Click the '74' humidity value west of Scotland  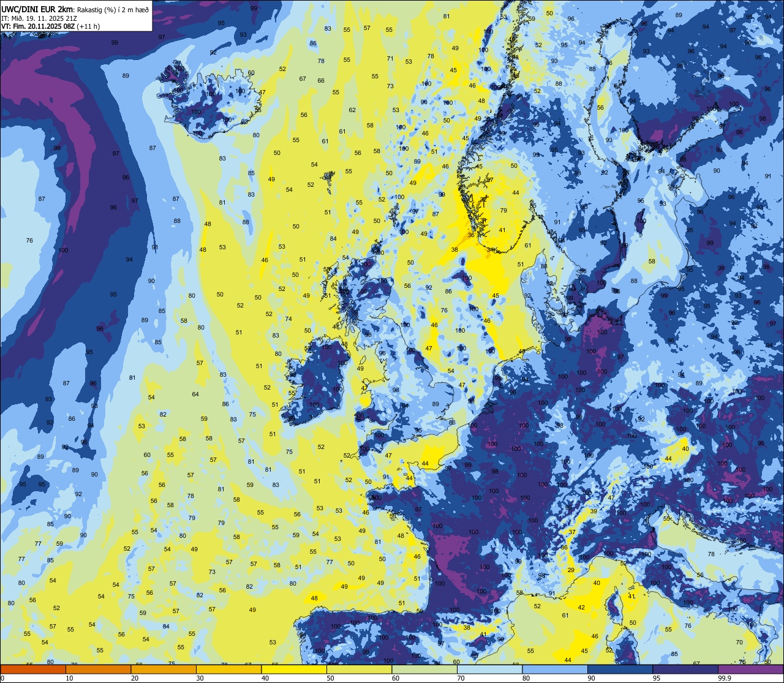tap(288, 319)
